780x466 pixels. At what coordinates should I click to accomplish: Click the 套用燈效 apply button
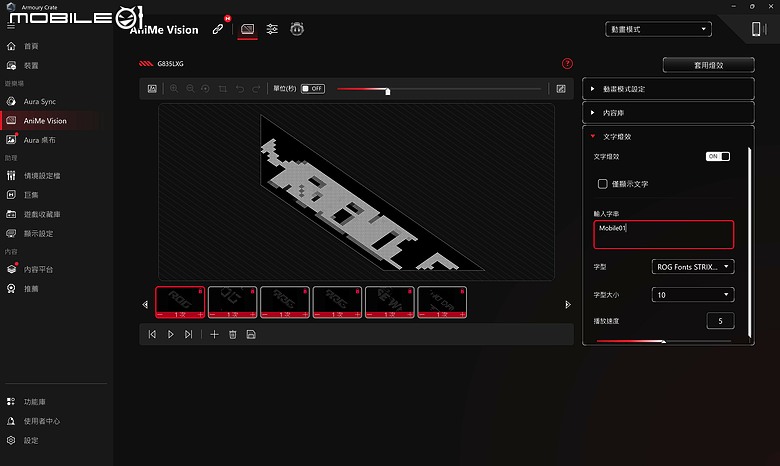(x=708, y=65)
